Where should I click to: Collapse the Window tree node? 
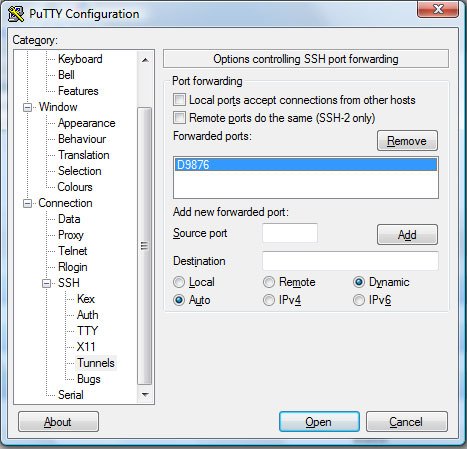click(x=27, y=107)
